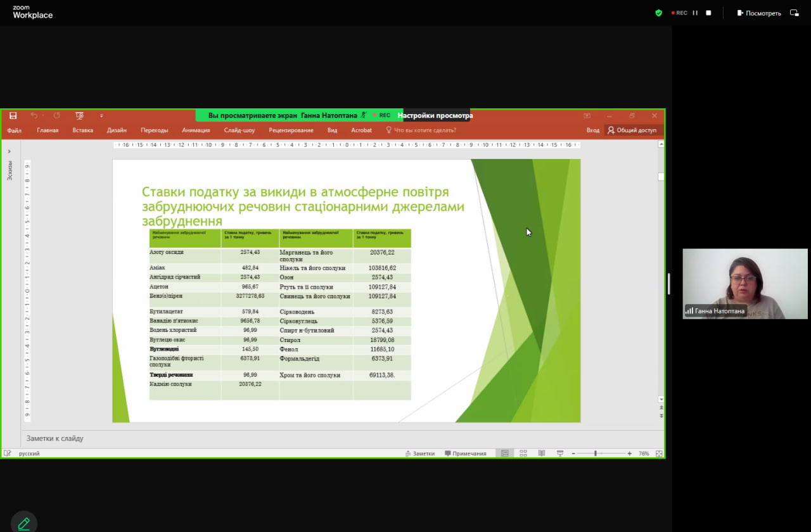Click the Zoom annotate pencil icon
The image size is (811, 532).
point(23,523)
